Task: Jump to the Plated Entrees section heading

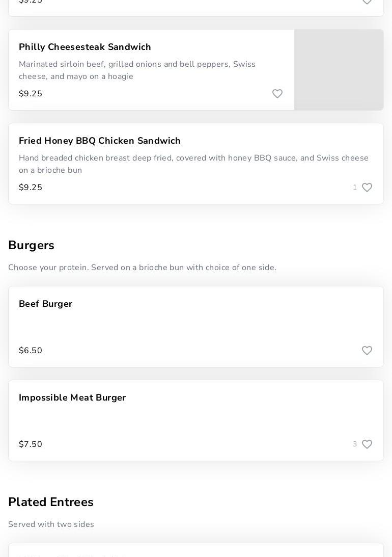Action: pyautogui.click(x=51, y=502)
